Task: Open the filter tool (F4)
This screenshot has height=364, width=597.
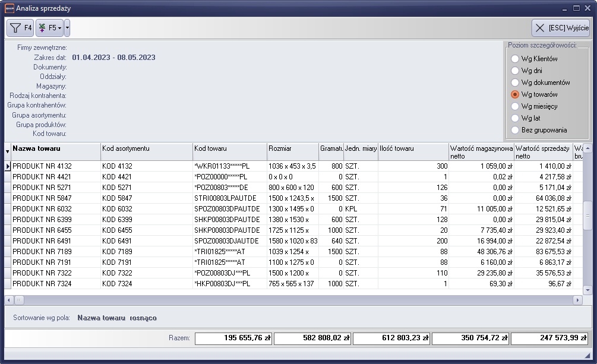Action: pyautogui.click(x=20, y=28)
